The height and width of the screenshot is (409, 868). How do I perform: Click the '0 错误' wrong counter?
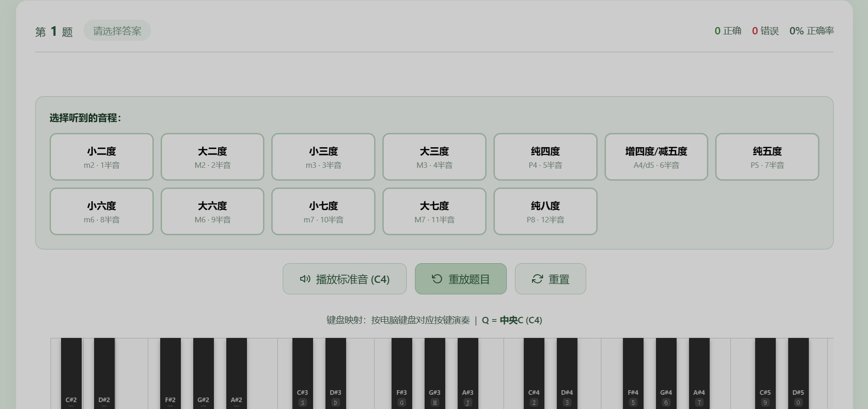[x=765, y=31]
